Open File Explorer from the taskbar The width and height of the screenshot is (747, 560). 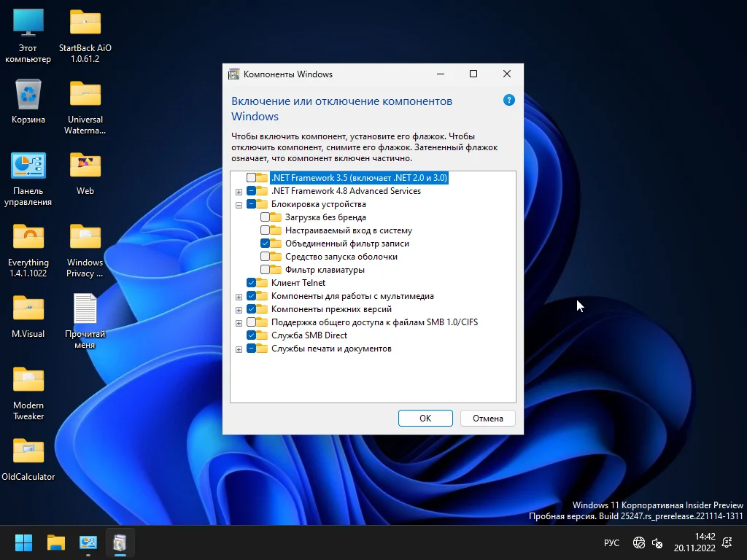click(56, 542)
